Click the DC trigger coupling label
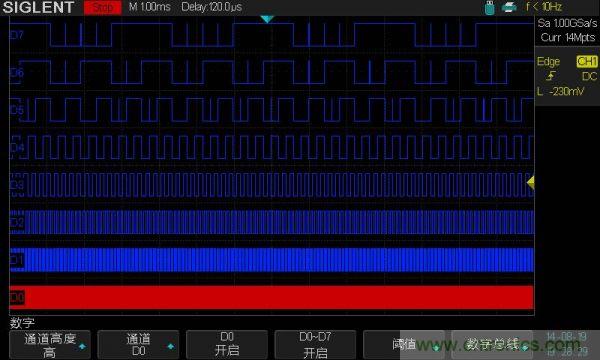The width and height of the screenshot is (600, 360). click(x=589, y=77)
